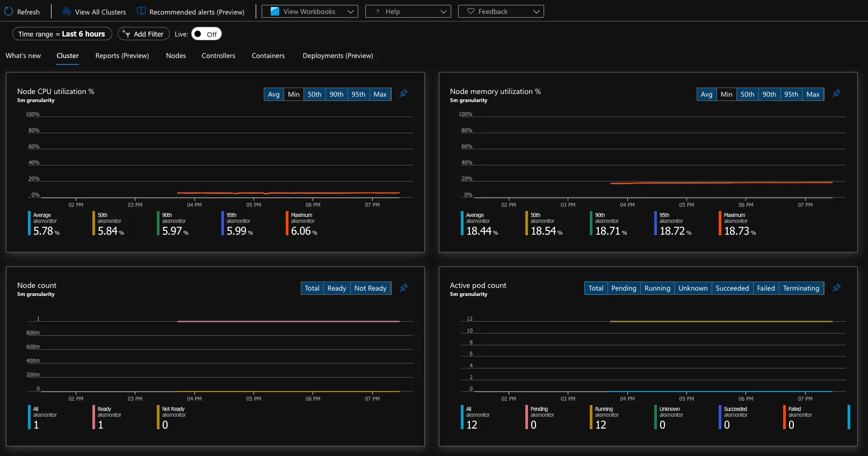Screen dimensions: 868x456
Task: Toggle Pending series in pod count chart
Action: coord(624,288)
